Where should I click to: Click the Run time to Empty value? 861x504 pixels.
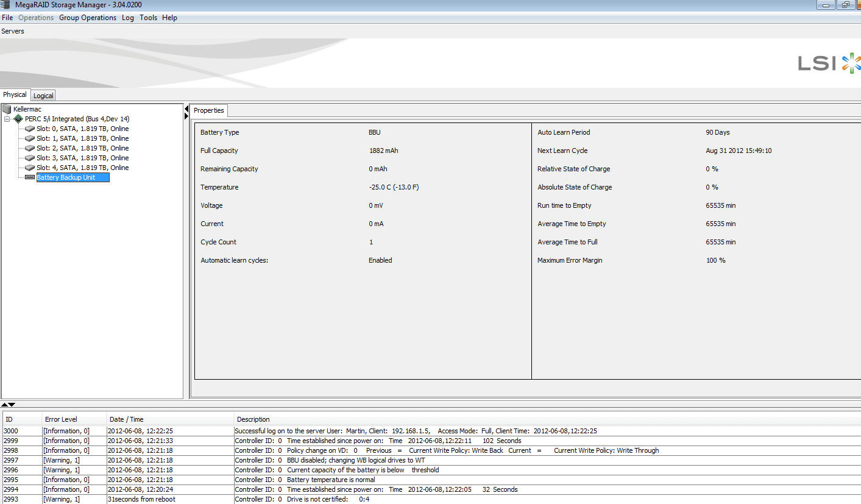click(x=721, y=205)
